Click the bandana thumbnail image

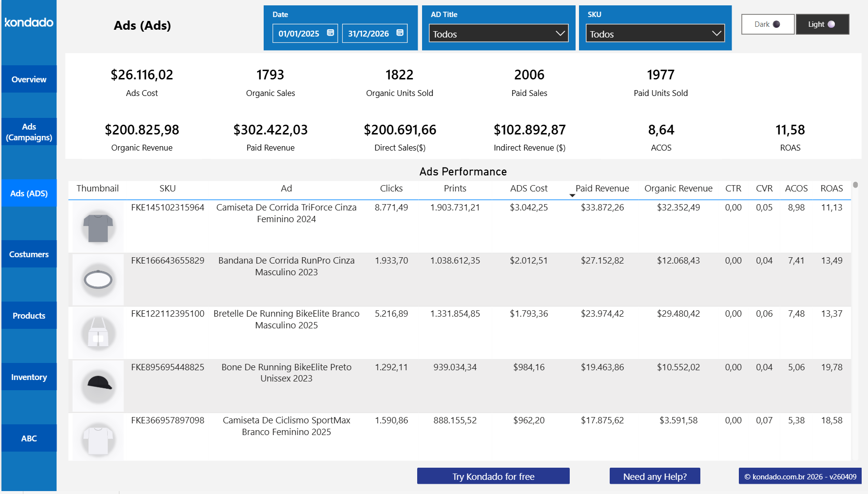tap(97, 280)
